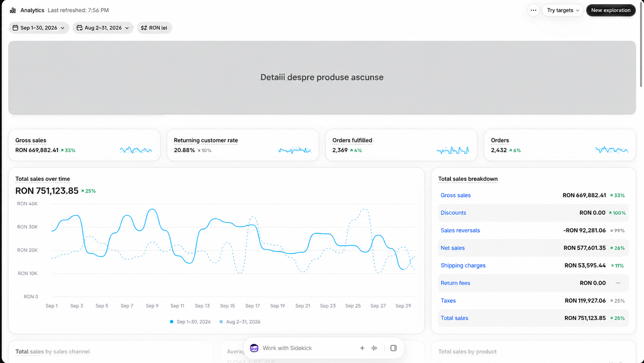Image resolution: width=644 pixels, height=363 pixels.
Task: Open the Try targets dropdown
Action: [x=563, y=10]
